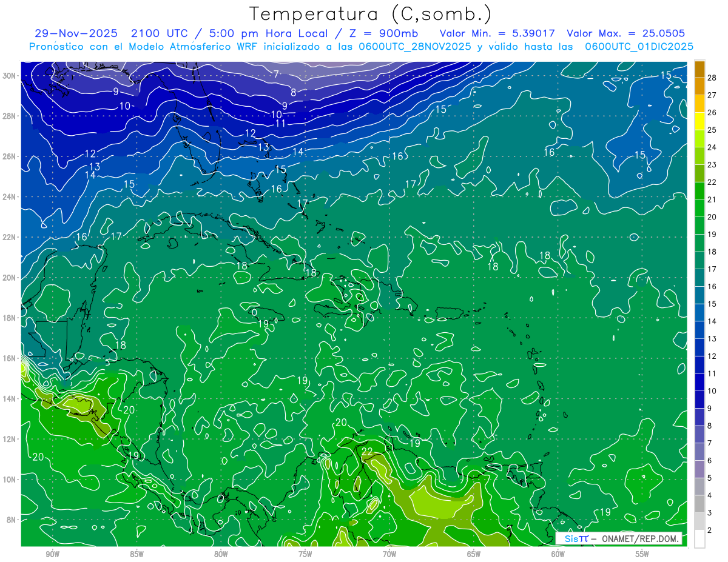The height and width of the screenshot is (562, 728).
Task: Click the color scale label "25"
Action: pyautogui.click(x=712, y=130)
